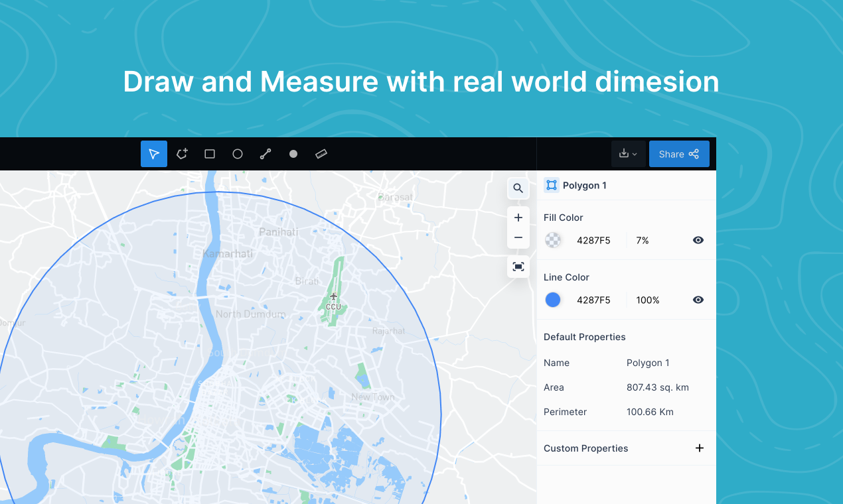Zoom in on the map
The height and width of the screenshot is (504, 843).
click(x=518, y=218)
